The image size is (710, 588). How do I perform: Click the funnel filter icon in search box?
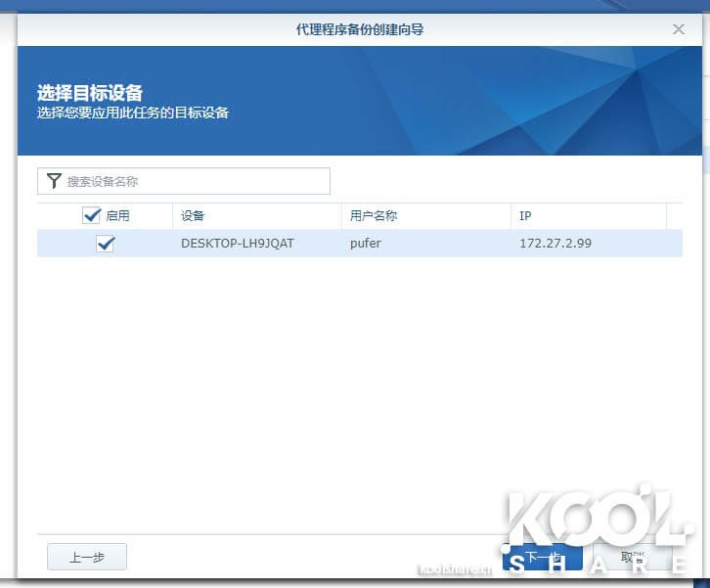(x=54, y=181)
